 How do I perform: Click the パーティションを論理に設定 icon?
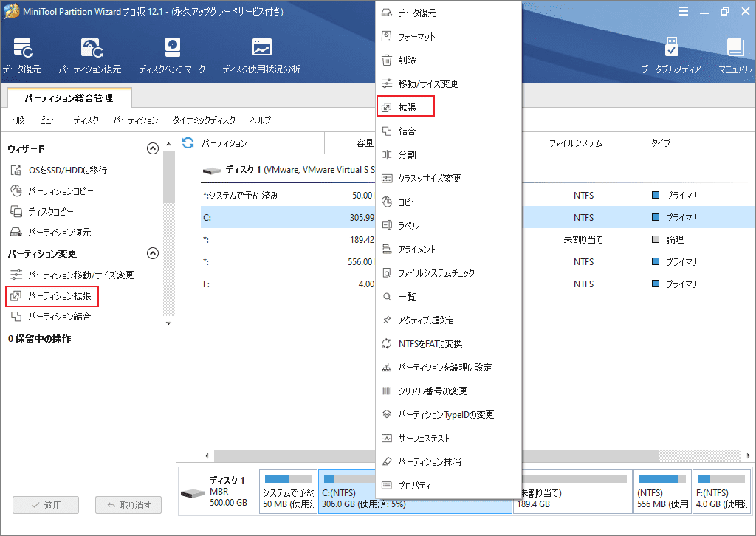tap(387, 367)
